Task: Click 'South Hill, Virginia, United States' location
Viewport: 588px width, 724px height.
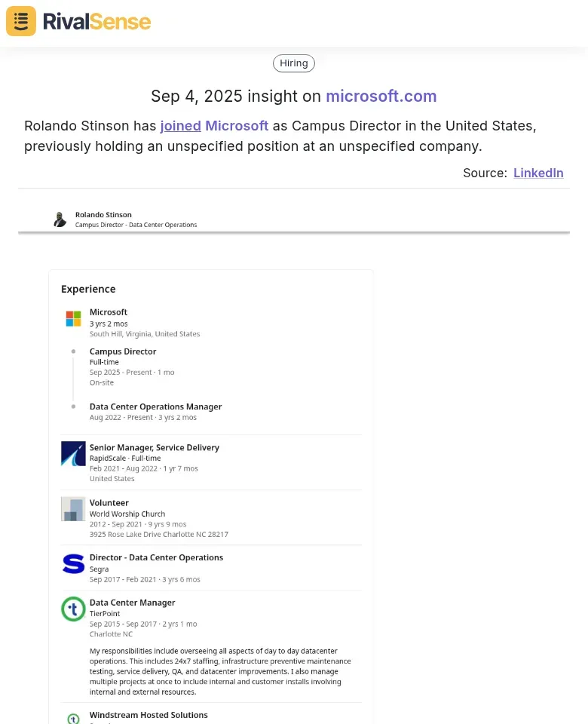Action: click(x=145, y=334)
